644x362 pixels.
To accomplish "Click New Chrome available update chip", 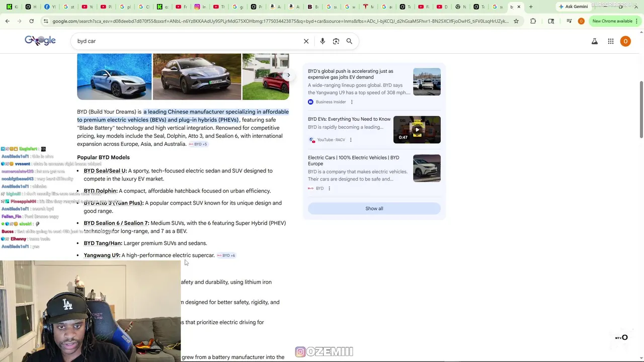I will [612, 21].
